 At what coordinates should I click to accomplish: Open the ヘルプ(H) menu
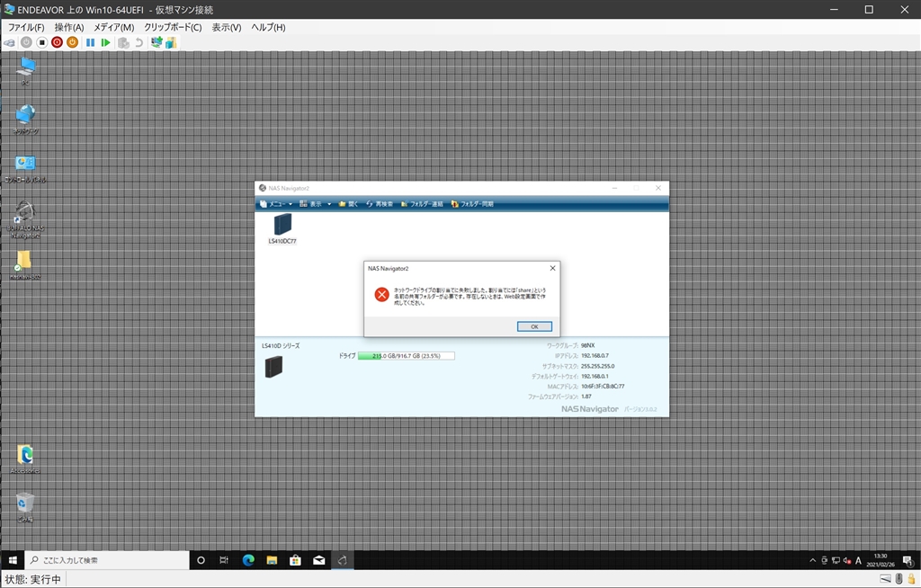point(268,27)
